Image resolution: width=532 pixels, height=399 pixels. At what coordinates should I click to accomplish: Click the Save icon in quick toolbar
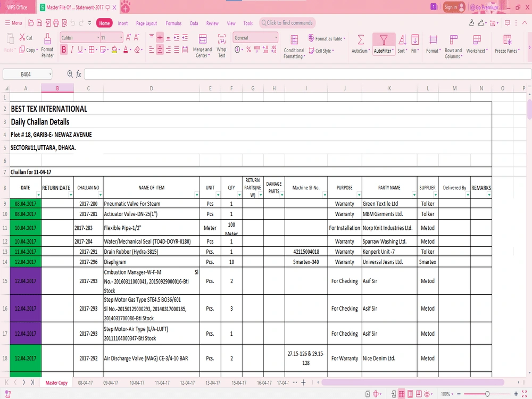(x=39, y=23)
